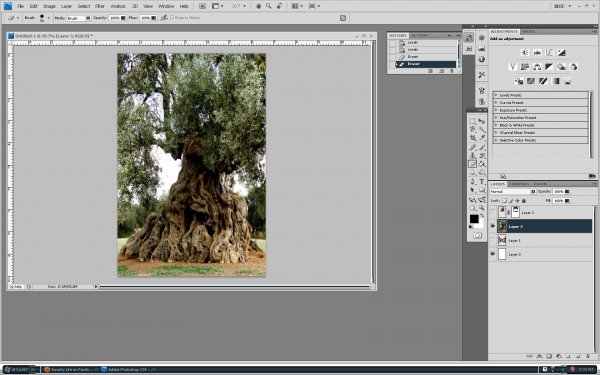Viewport: 600px width, 375px height.
Task: Select the Eyedropper tool
Action: pos(482,138)
